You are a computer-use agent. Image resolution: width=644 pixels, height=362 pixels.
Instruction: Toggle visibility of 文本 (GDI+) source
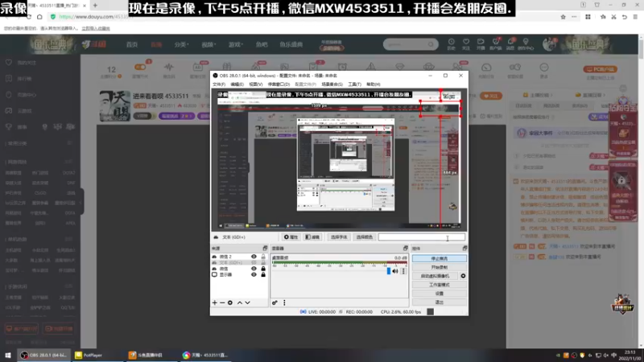click(254, 263)
